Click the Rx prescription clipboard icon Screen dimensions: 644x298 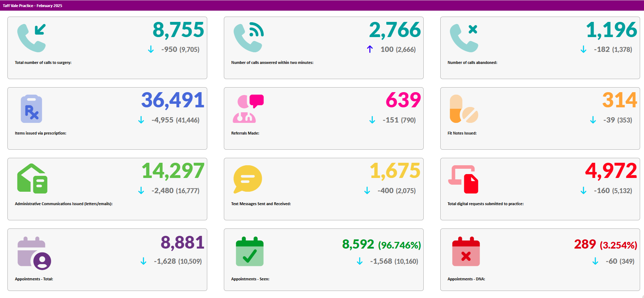pyautogui.click(x=31, y=109)
